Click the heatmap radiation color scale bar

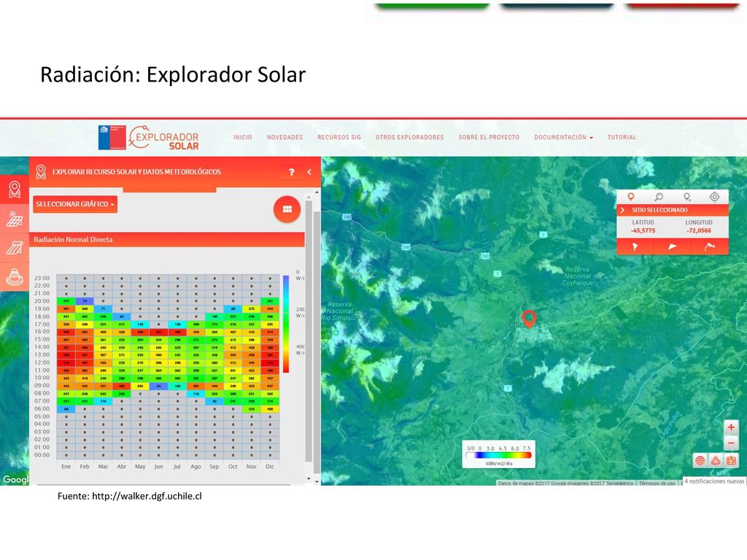286,324
